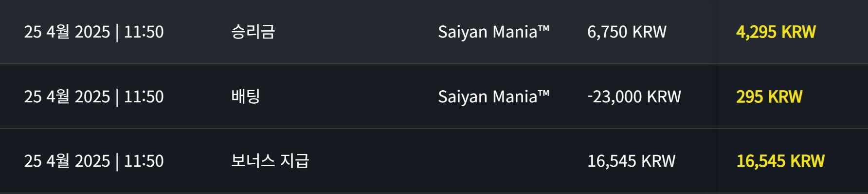The image size is (868, 194).
Task: Click the date 25 4월 2025 in 승리금 row
Action: (67, 32)
